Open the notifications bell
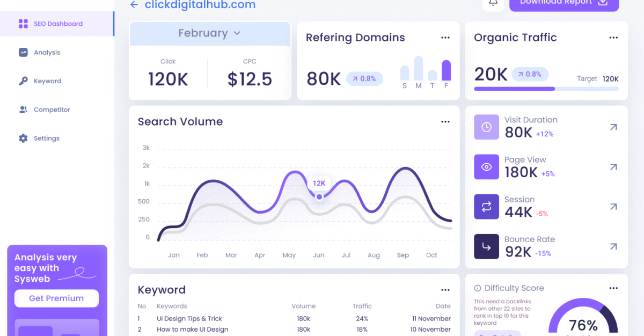Viewport: 644px width, 336px height. pos(493,3)
